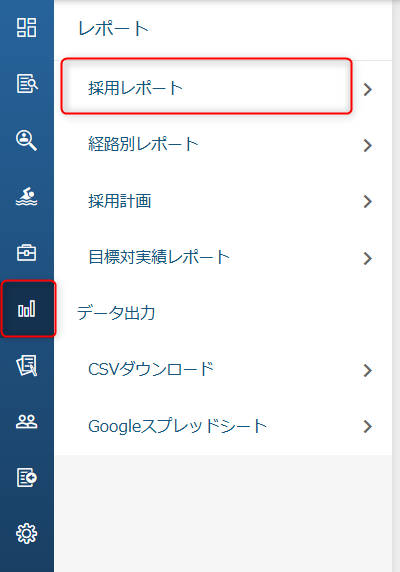
Task: Expand chevron beside 経路別レポート
Action: [x=368, y=146]
